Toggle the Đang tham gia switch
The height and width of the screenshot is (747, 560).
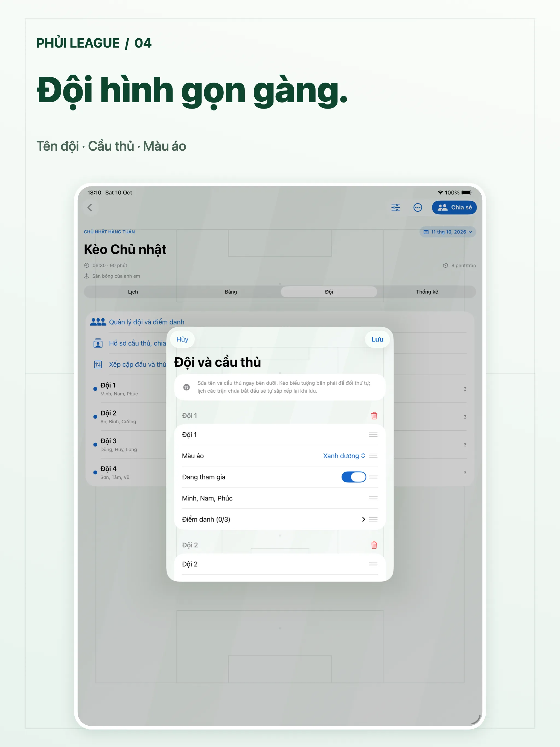[x=354, y=477]
